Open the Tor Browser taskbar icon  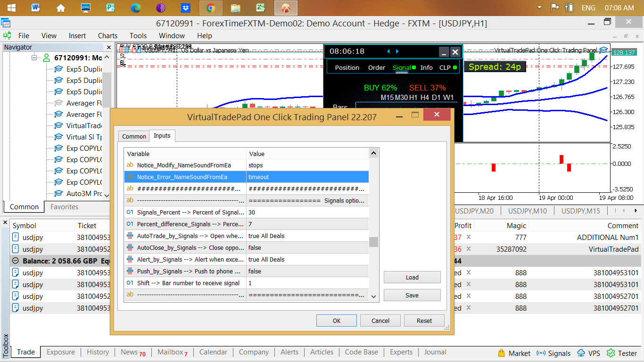coord(161,8)
